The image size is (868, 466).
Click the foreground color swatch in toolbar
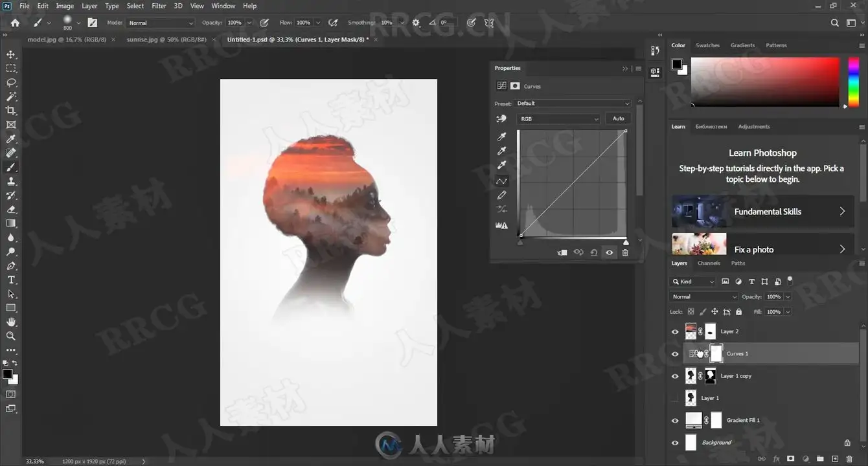[7, 374]
